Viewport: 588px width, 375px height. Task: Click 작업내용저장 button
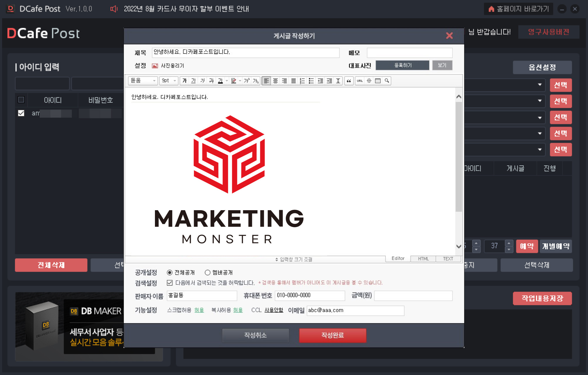542,298
